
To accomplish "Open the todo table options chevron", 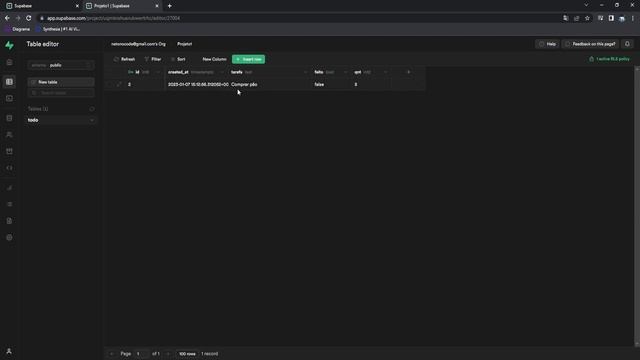I will coord(92,120).
